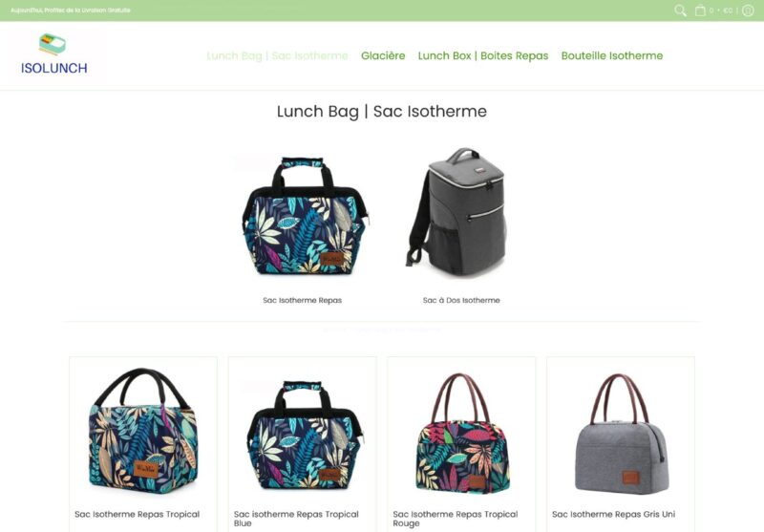Image resolution: width=764 pixels, height=532 pixels.
Task: Open the user account icon
Action: [x=748, y=11]
